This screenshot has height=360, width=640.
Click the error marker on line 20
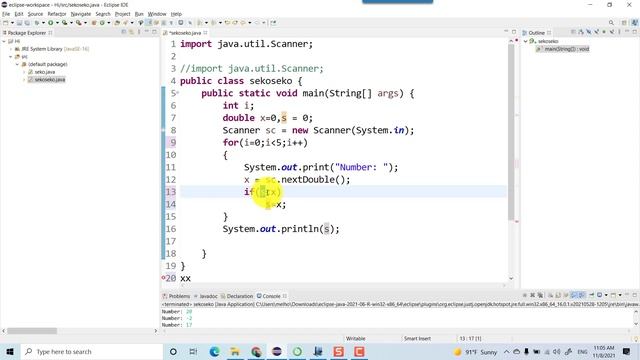click(x=163, y=278)
